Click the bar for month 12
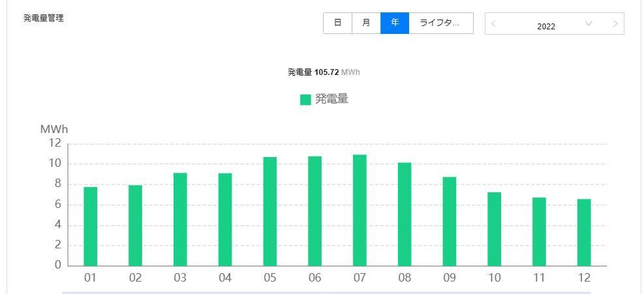Image resolution: width=644 pixels, height=294 pixels. pyautogui.click(x=584, y=233)
